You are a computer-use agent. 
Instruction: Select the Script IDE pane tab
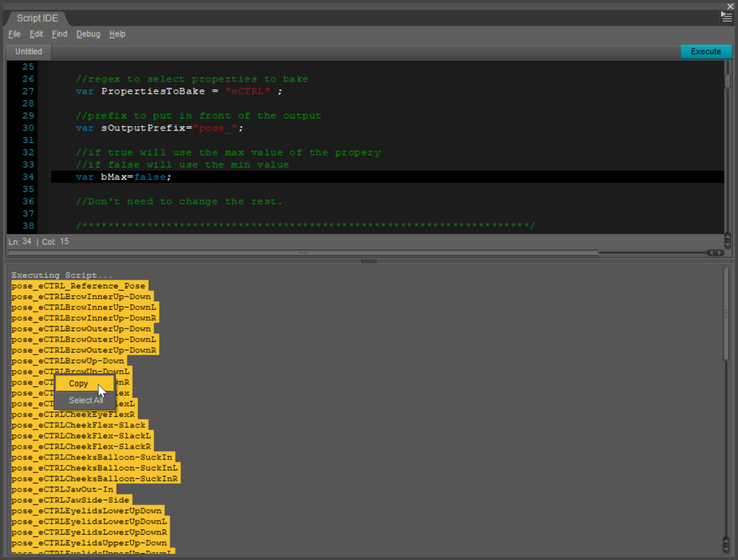click(x=37, y=18)
